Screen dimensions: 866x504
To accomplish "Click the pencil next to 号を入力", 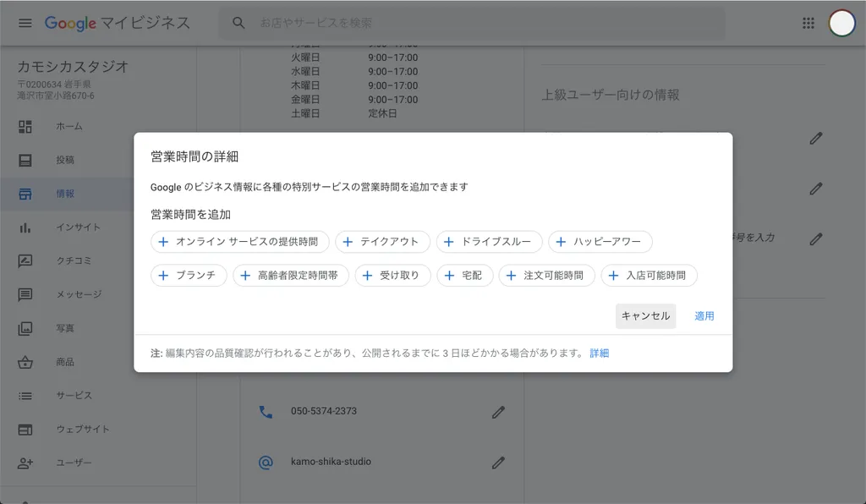I will pos(816,238).
